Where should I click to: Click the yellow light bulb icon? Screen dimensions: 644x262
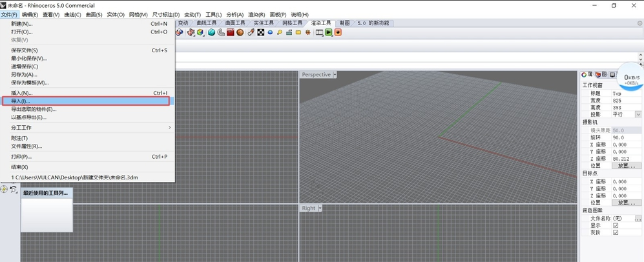[x=280, y=32]
